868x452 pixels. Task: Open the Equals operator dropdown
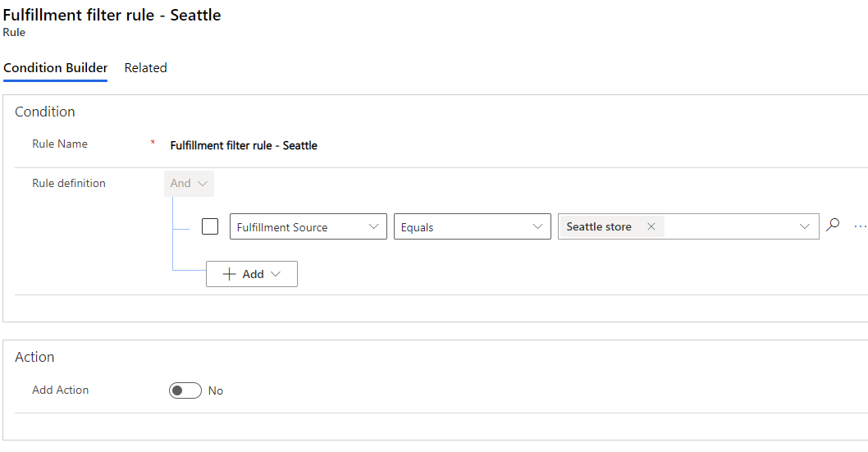coord(472,227)
